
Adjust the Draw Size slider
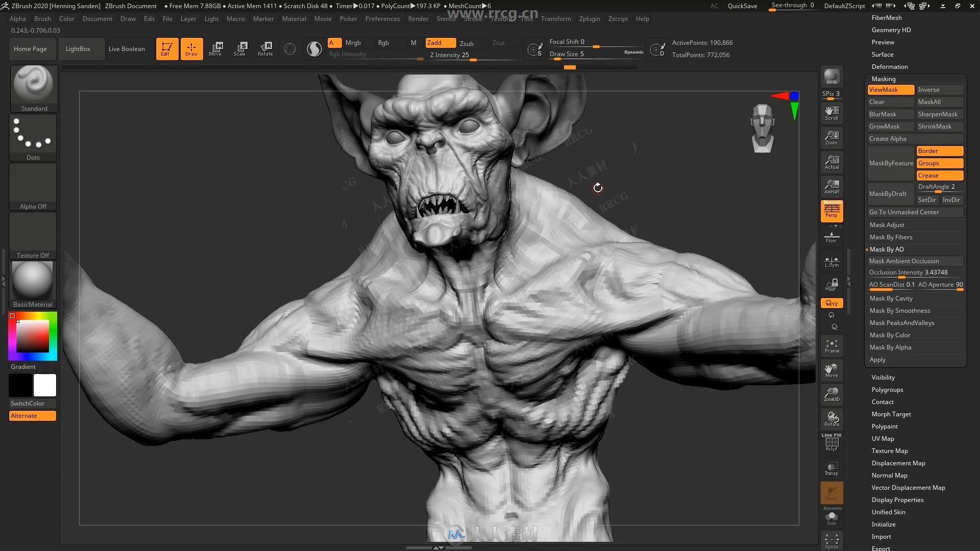coord(596,54)
